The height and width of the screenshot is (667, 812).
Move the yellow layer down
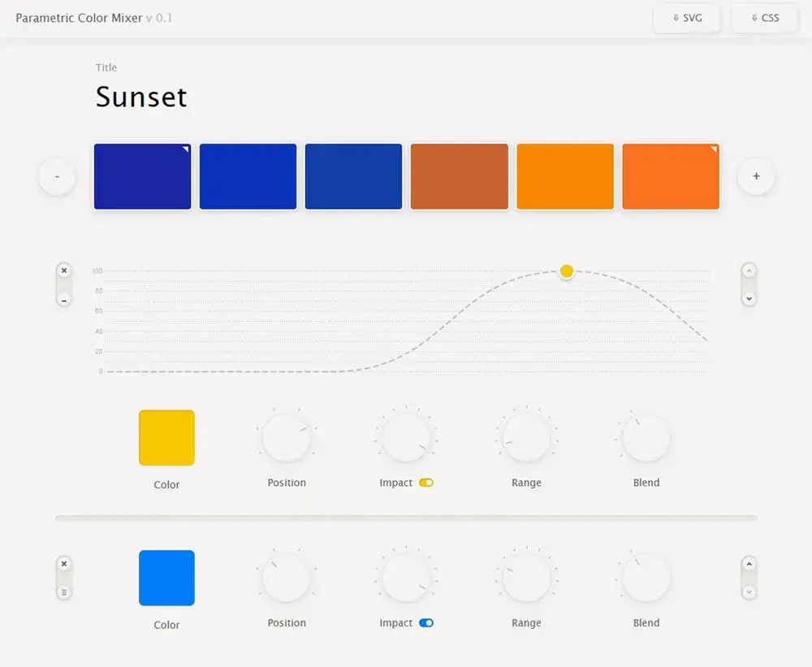coord(749,299)
